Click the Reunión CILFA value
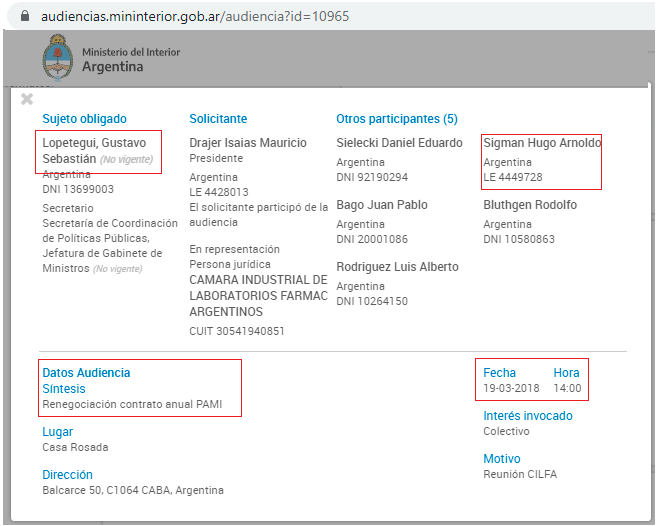 tap(520, 474)
